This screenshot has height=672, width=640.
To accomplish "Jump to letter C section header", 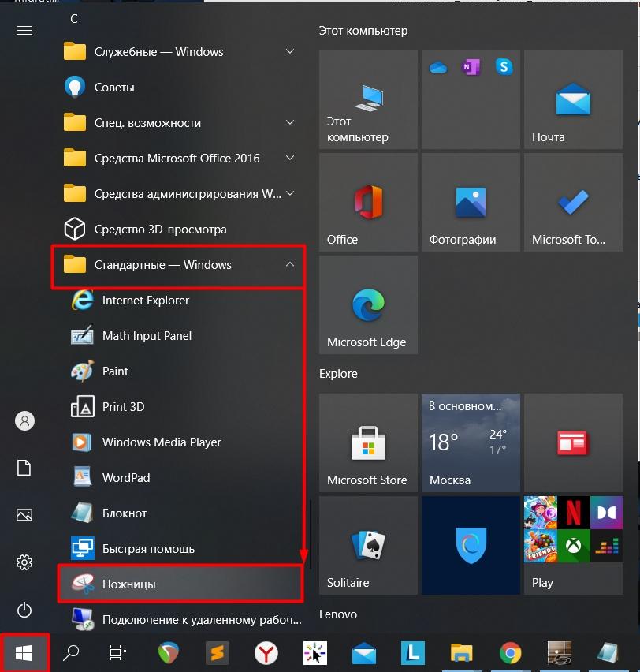I will pos(74,19).
